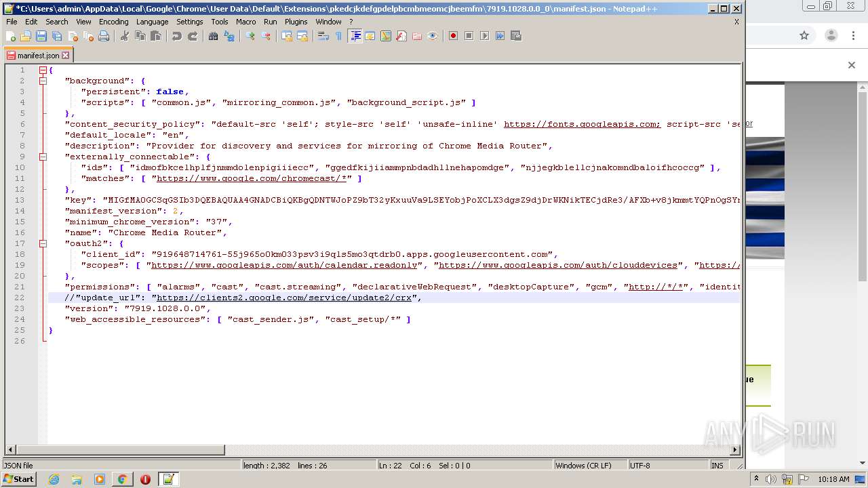
Task: Open the Macro menu
Action: (246, 22)
